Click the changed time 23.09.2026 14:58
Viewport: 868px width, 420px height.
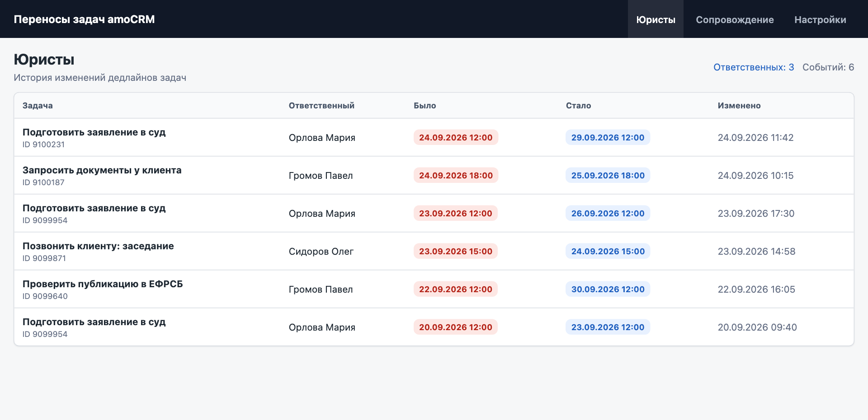pyautogui.click(x=756, y=252)
